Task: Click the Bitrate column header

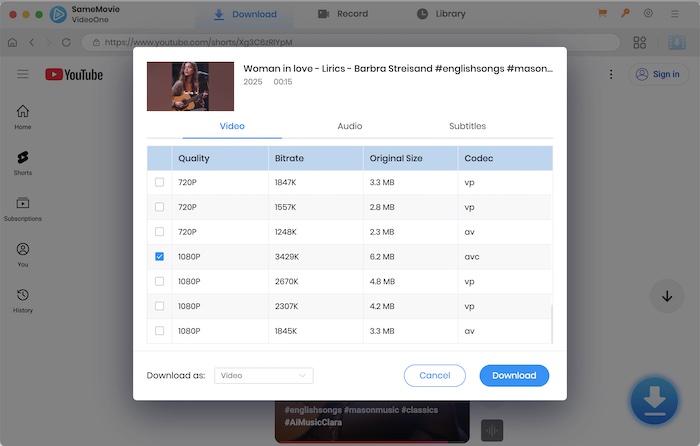Action: [x=316, y=158]
